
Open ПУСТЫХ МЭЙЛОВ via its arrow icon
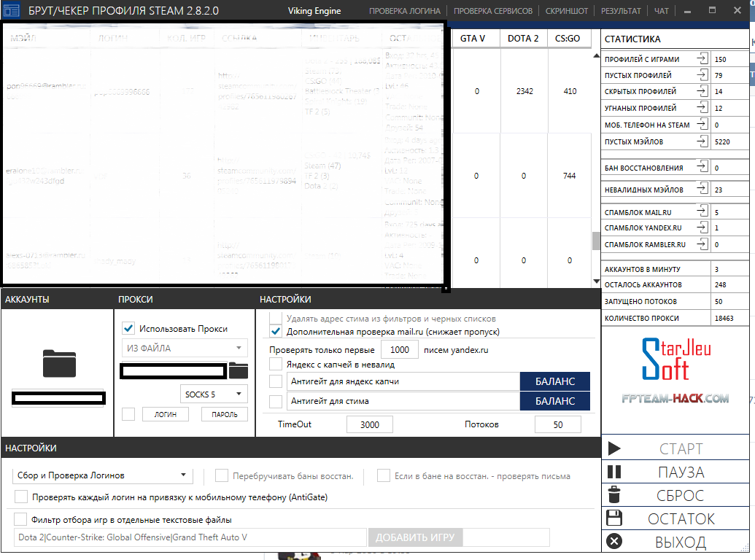(702, 141)
